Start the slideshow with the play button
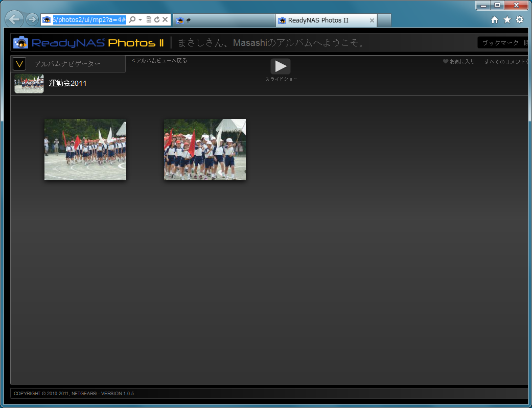 click(281, 66)
